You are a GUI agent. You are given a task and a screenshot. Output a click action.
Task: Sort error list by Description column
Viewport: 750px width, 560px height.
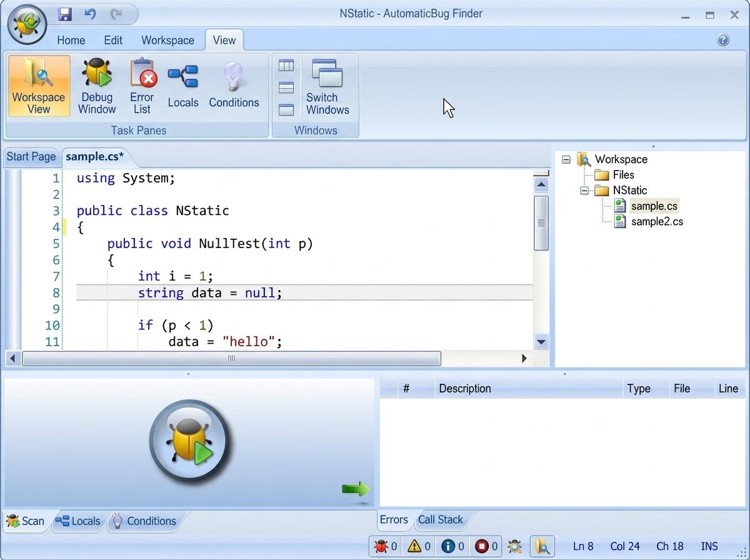point(529,388)
